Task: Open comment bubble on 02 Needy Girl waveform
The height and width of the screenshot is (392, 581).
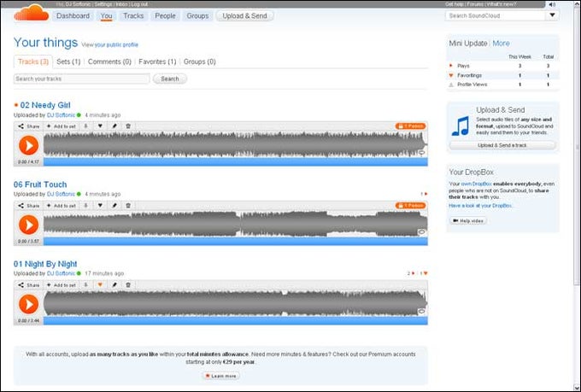Action: (x=422, y=153)
